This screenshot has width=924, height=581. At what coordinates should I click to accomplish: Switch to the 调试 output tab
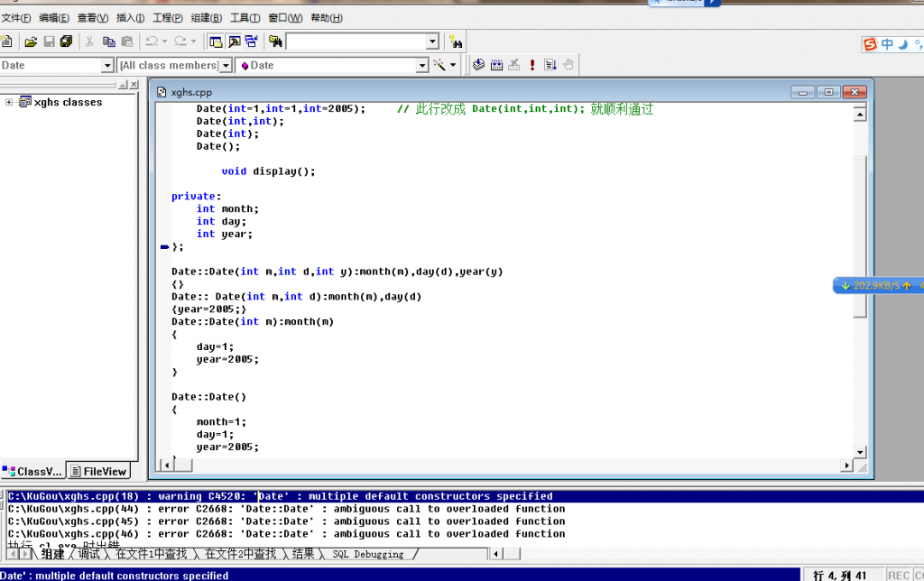pos(88,554)
